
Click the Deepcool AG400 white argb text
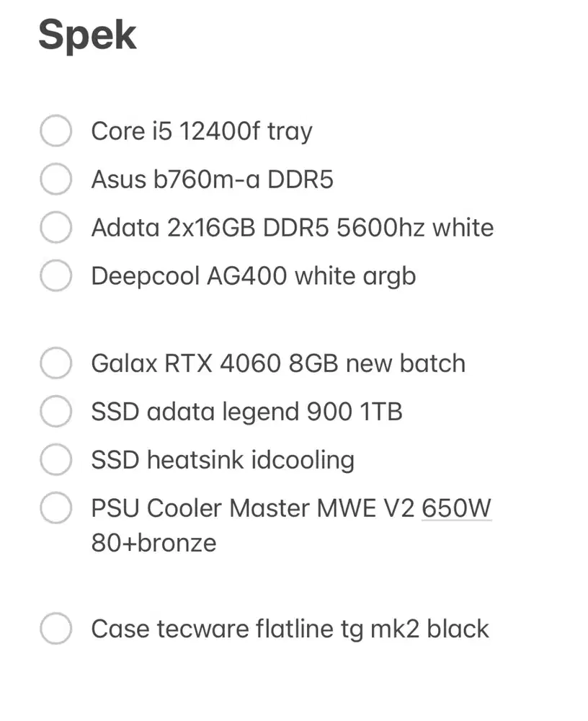(254, 275)
